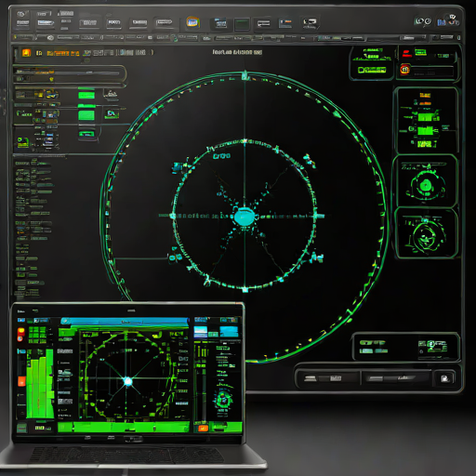Click the blue icon at the top-right of the main window

[442, 22]
